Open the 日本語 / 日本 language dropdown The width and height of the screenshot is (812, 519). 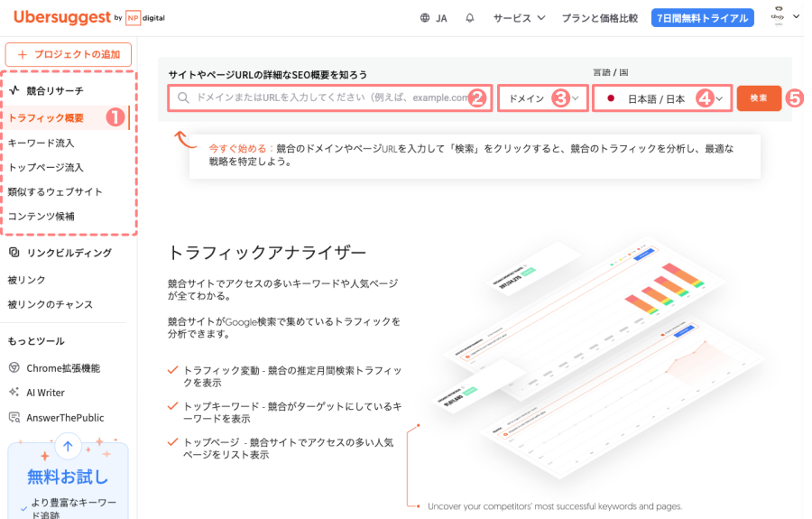pyautogui.click(x=662, y=97)
